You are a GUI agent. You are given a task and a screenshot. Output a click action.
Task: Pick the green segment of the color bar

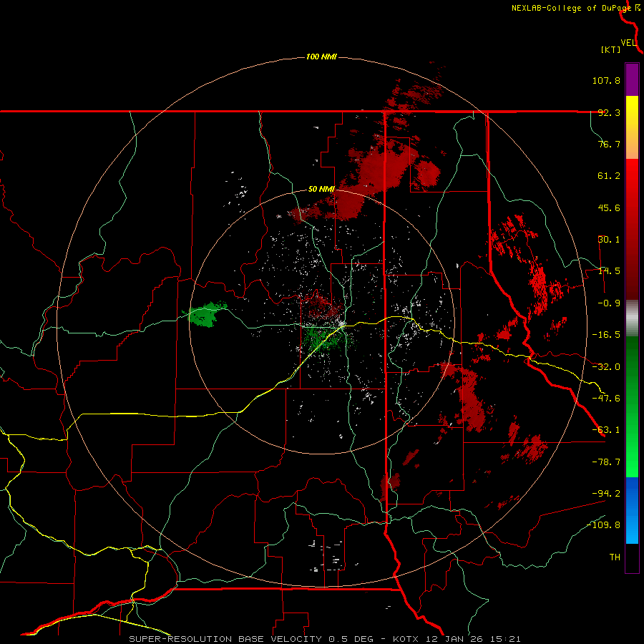tap(632, 406)
